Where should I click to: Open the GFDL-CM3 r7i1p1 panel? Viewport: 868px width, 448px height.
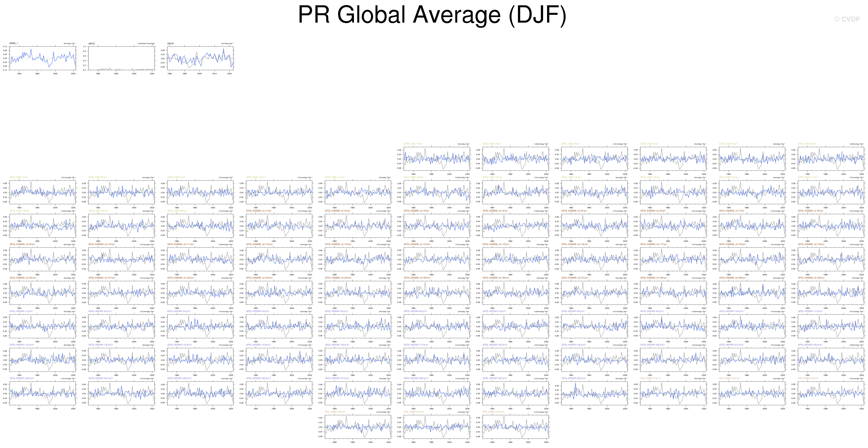(42, 192)
